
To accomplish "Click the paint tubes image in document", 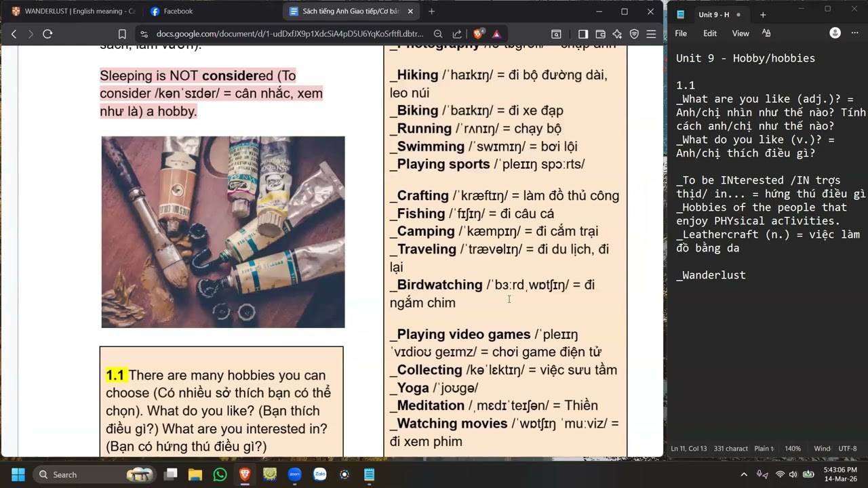I will (x=223, y=232).
